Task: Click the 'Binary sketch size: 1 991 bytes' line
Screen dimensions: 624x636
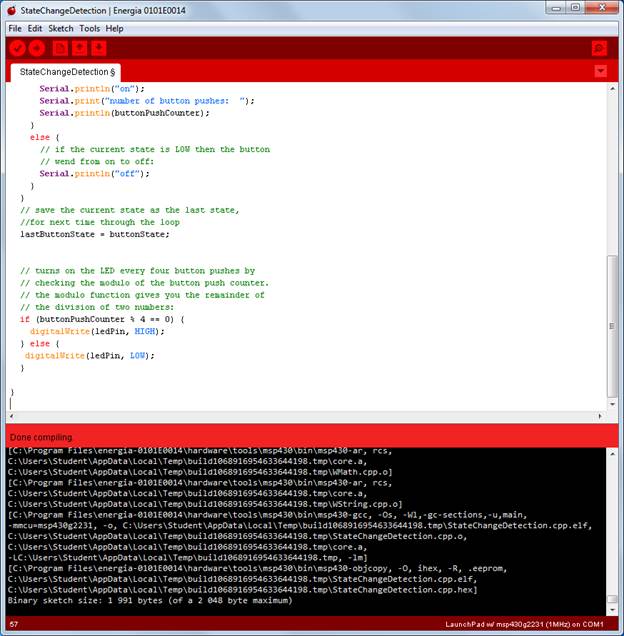Action: click(150, 600)
